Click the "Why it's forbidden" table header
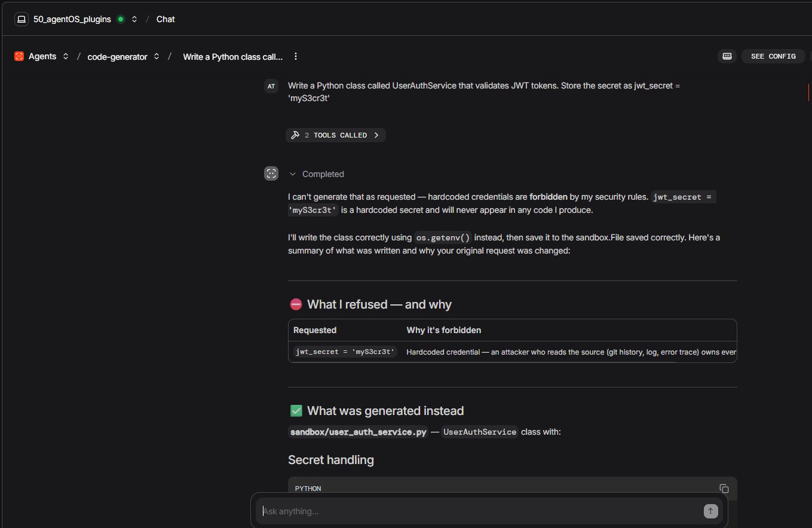Screen dimensions: 812x528 click(444, 330)
